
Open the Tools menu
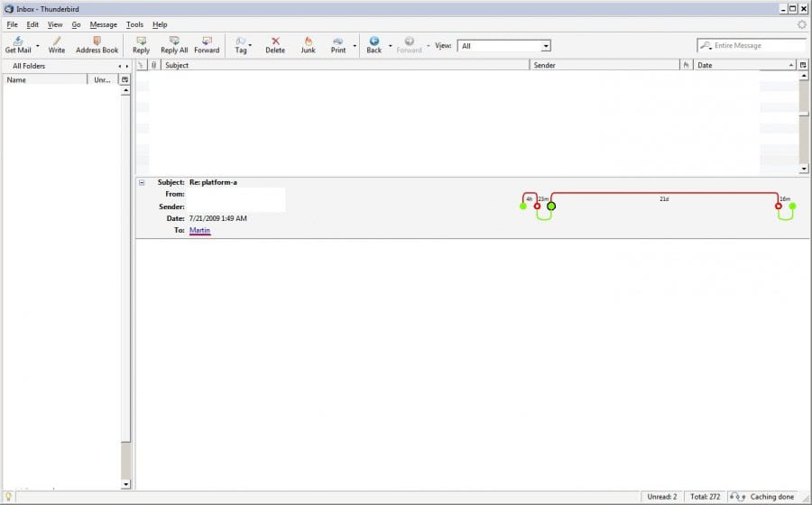134,24
